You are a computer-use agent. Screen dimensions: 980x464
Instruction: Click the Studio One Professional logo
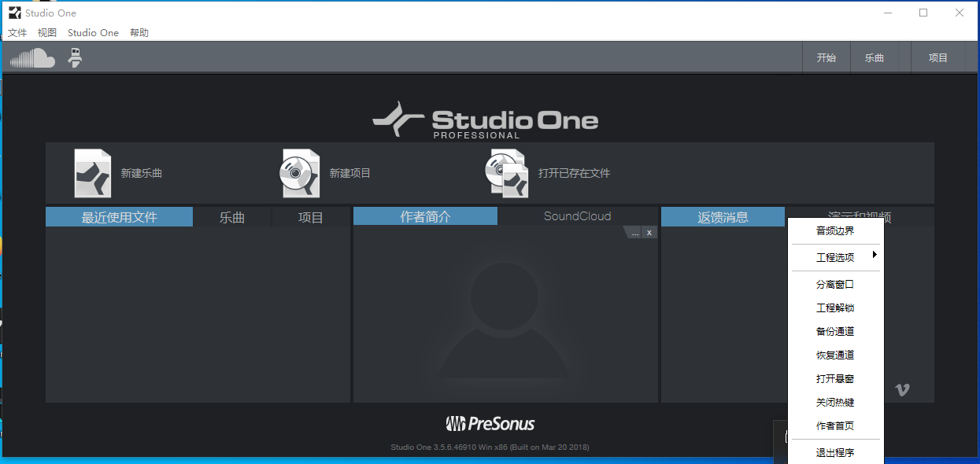[x=485, y=120]
